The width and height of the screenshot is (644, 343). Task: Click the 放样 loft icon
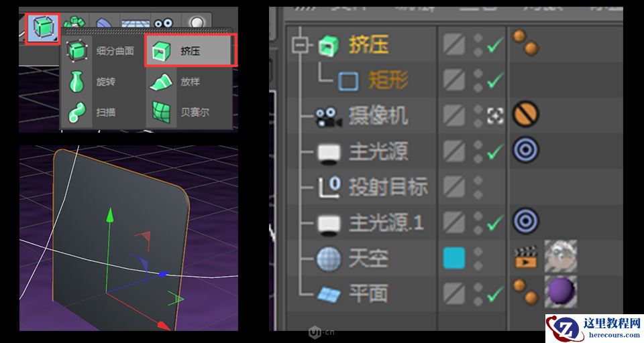161,82
